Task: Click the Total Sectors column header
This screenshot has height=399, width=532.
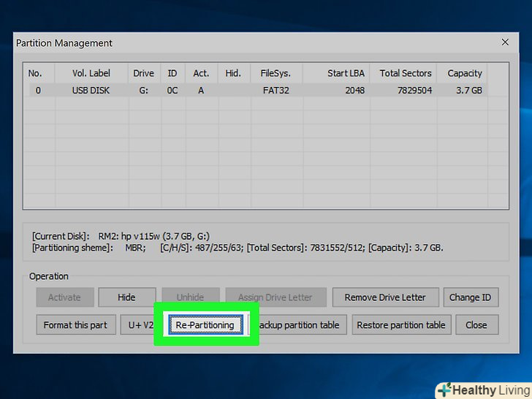Action: pos(403,73)
